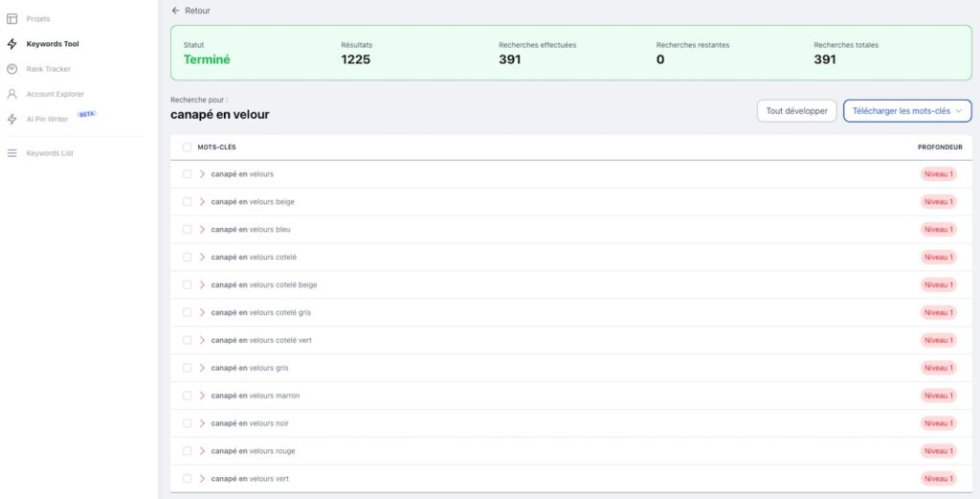This screenshot has width=980, height=499.
Task: Expand the canapé en velours vert chevron
Action: 202,478
